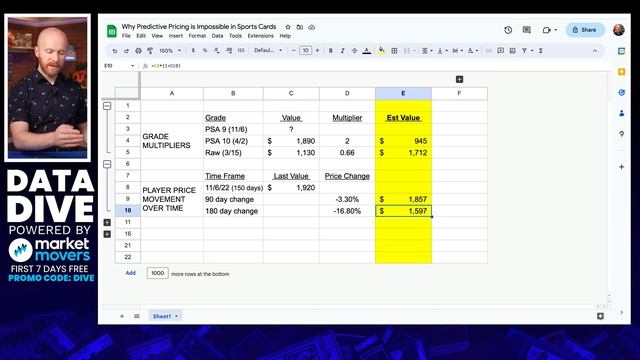Image resolution: width=640 pixels, height=360 pixels.
Task: Open the yellow fill color picker
Action: (381, 51)
